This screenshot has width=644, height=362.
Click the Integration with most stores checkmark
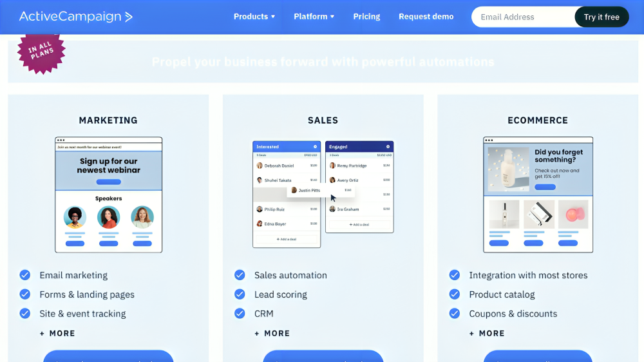pyautogui.click(x=455, y=275)
